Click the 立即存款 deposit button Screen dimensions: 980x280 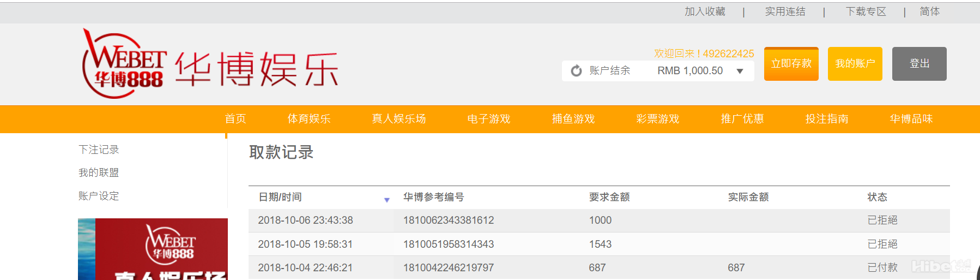[791, 64]
